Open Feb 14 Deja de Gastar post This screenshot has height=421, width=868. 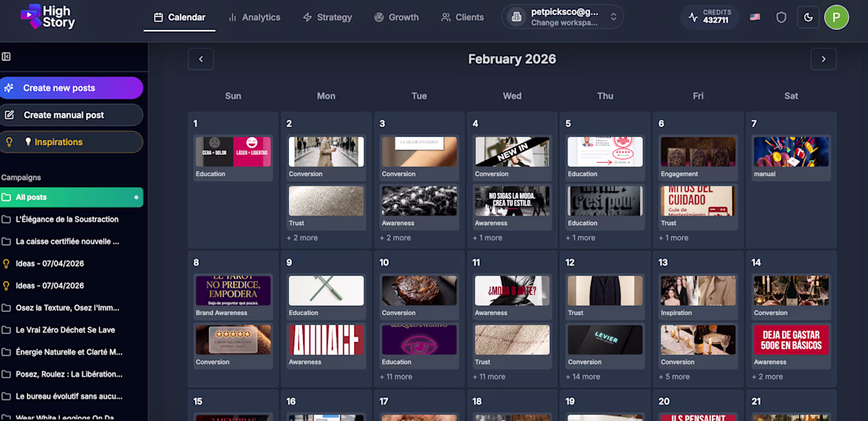point(791,340)
